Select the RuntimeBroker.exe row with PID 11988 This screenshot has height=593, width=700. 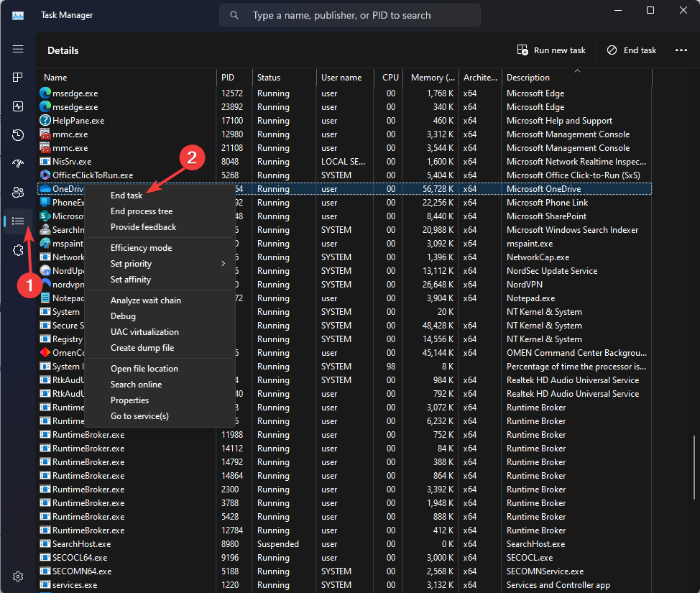tap(345, 434)
